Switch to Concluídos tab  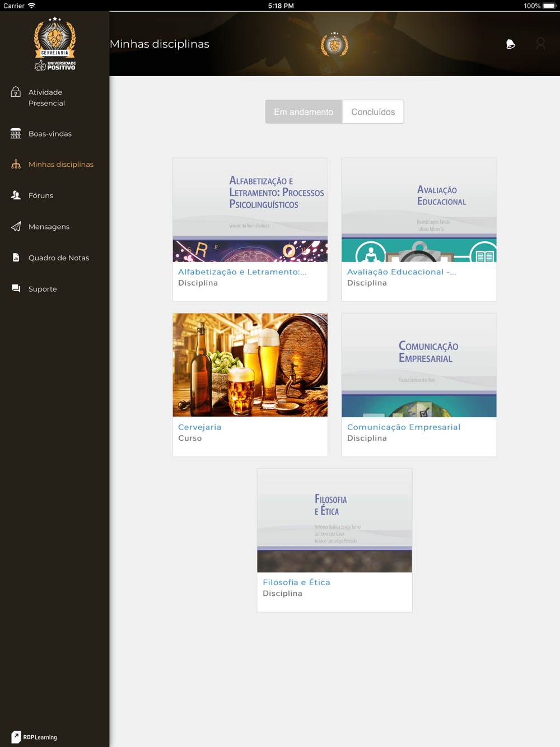(373, 112)
